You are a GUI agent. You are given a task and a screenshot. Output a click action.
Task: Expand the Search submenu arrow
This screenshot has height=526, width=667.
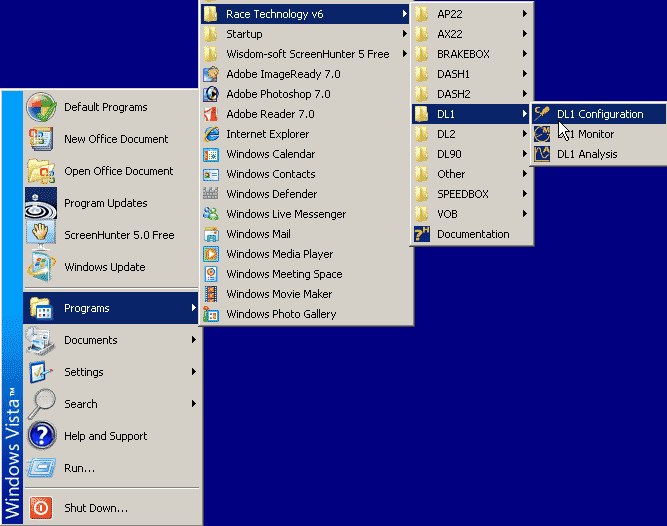pos(194,404)
